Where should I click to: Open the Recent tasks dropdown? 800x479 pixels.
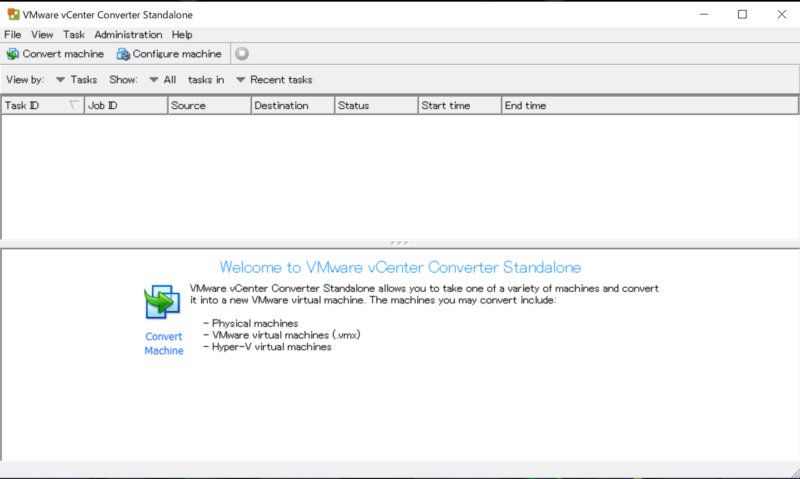click(273, 80)
